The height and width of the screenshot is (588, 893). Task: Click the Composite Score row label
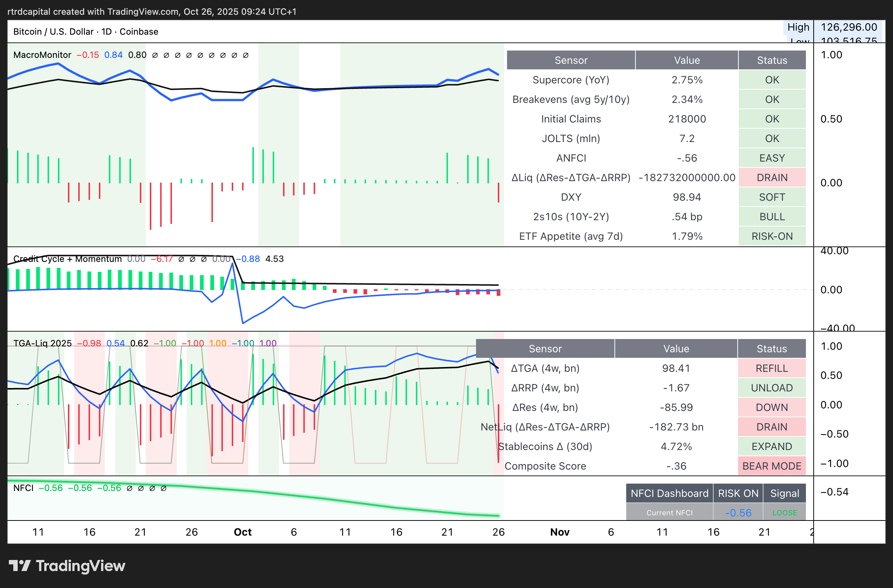(545, 466)
